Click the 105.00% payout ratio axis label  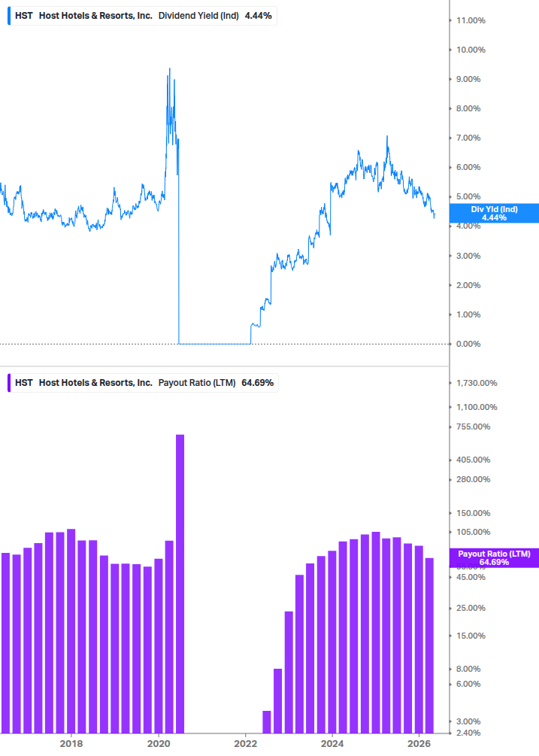click(x=473, y=532)
